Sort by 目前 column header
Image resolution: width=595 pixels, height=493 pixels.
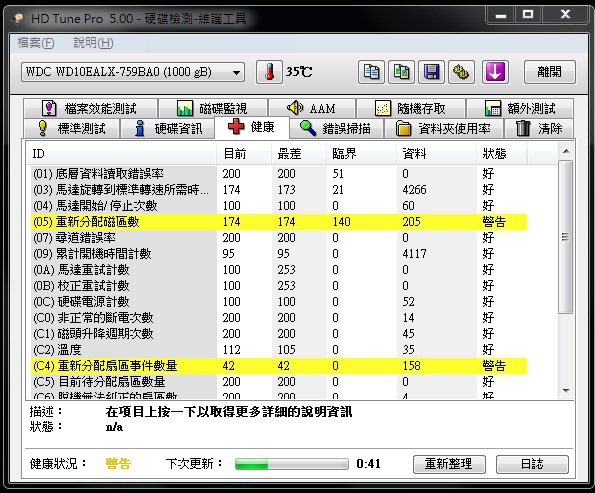click(x=244, y=153)
